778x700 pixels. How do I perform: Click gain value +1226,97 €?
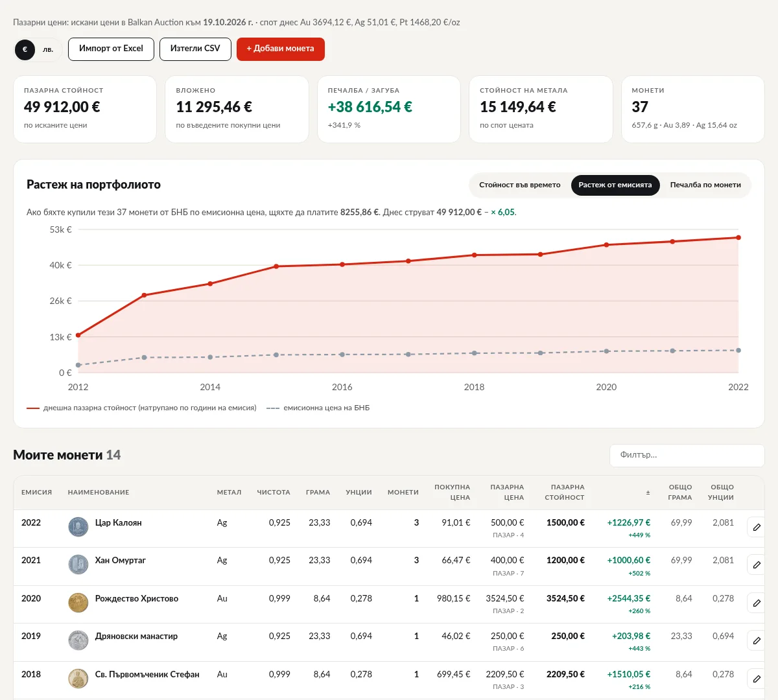tap(629, 522)
